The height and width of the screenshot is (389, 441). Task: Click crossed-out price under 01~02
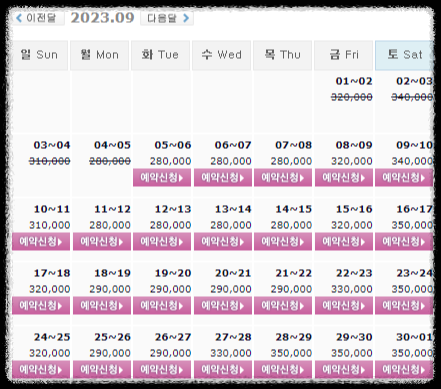(x=352, y=97)
